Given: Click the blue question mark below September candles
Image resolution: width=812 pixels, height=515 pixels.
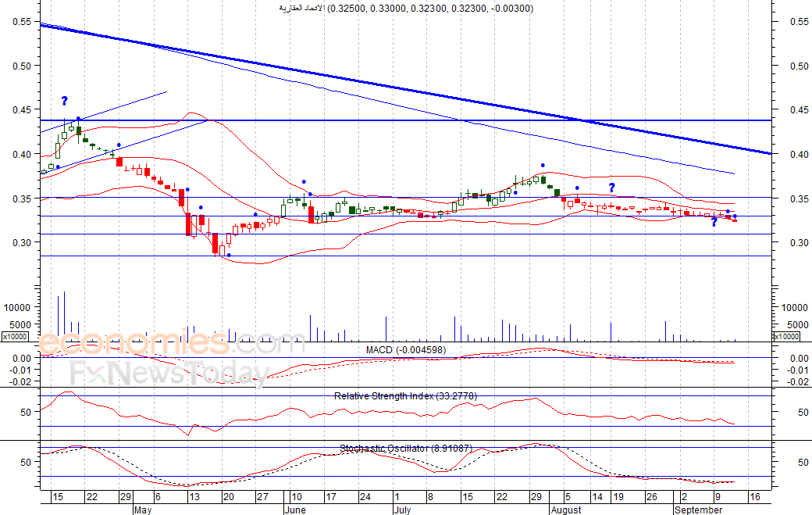Looking at the screenshot, I should point(714,222).
